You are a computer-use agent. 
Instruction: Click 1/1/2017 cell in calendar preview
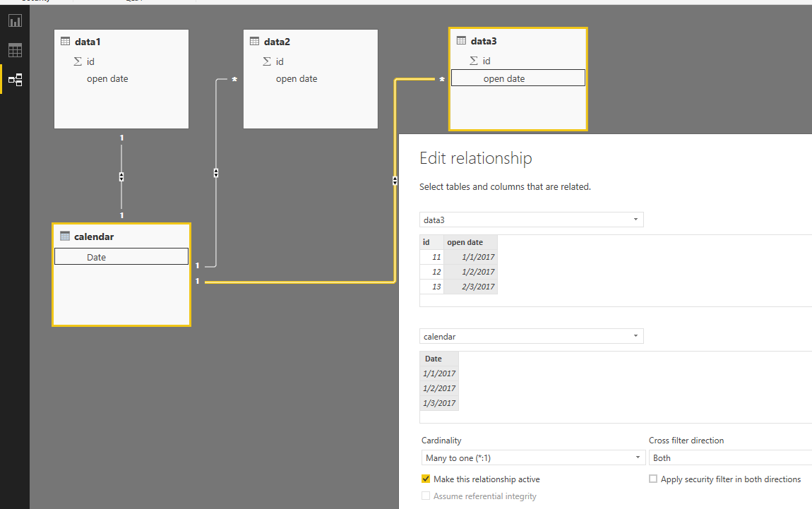point(439,373)
